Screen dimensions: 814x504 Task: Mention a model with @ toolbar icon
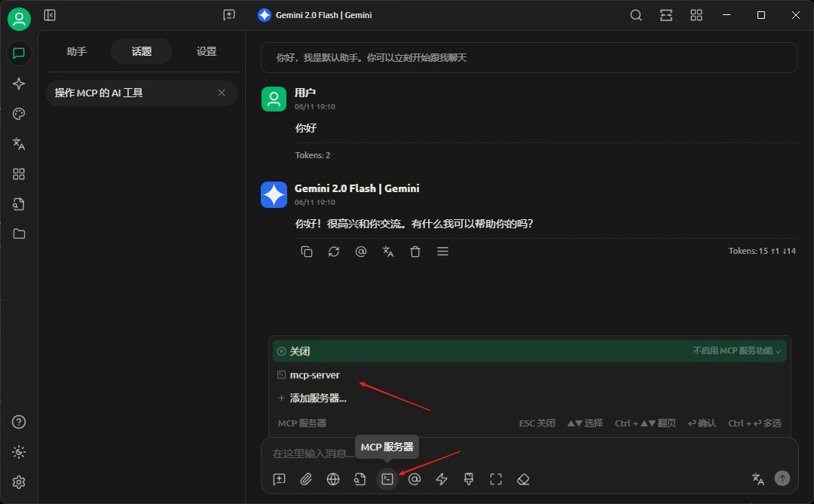pos(415,479)
